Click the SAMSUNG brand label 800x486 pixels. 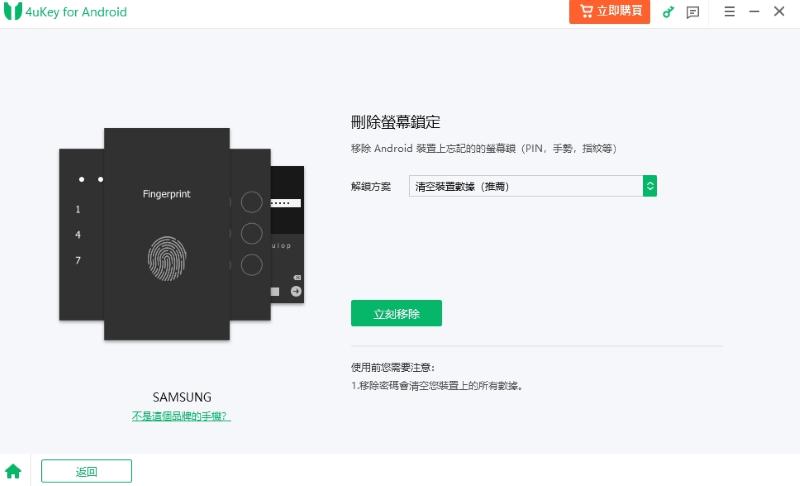[x=182, y=397]
